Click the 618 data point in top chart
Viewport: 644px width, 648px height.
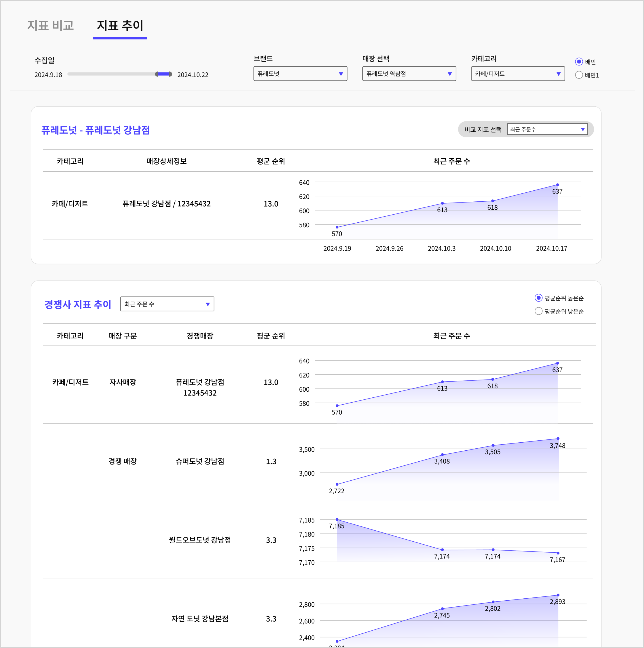[492, 201]
